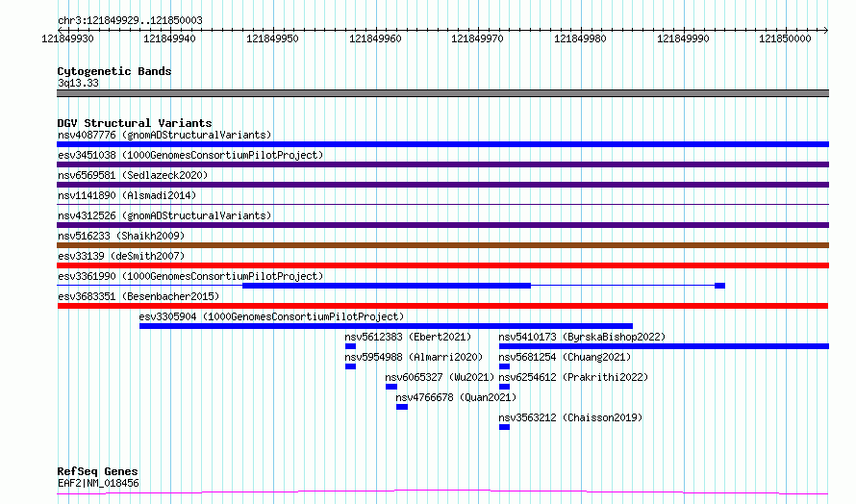Click the thick blue esv3361990 segment

click(387, 286)
